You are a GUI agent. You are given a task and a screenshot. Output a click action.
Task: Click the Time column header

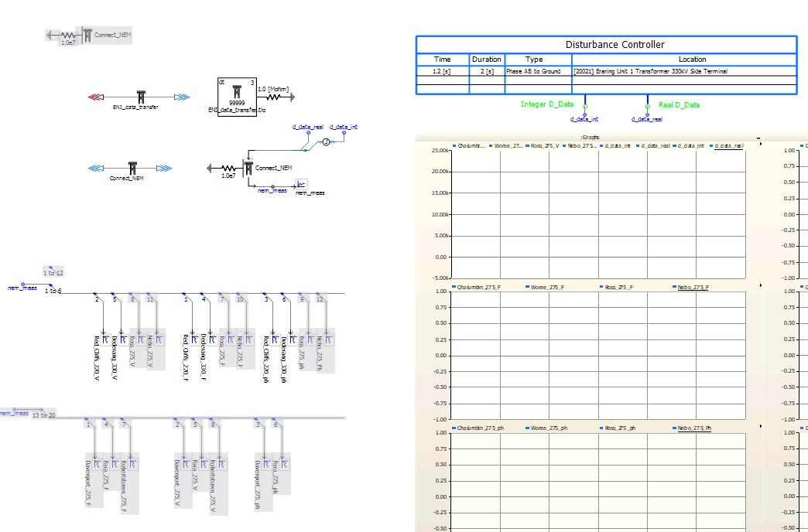[442, 60]
